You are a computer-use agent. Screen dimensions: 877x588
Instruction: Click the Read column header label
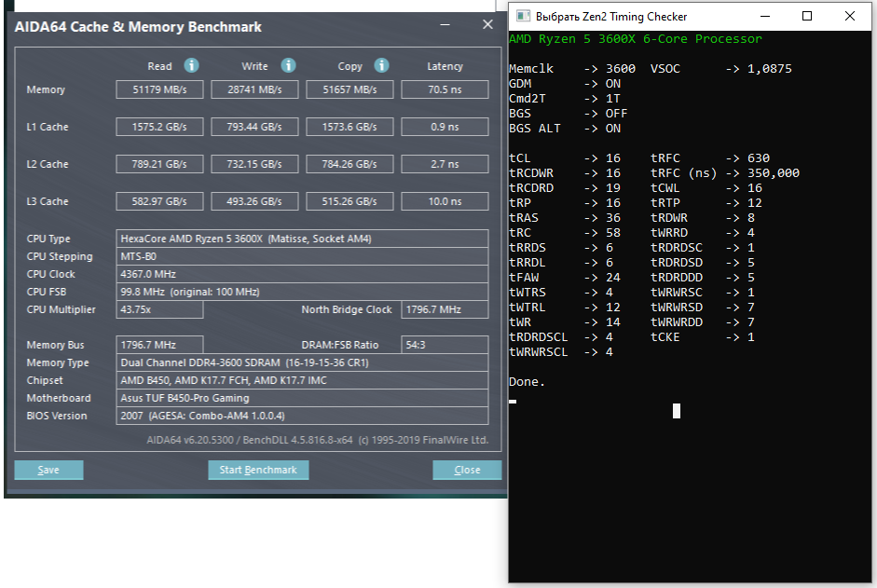(159, 66)
